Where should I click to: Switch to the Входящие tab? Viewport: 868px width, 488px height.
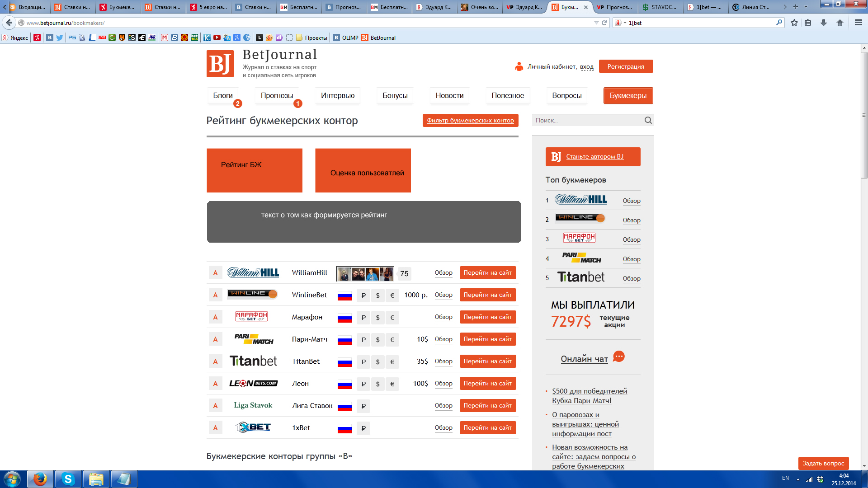tap(28, 7)
